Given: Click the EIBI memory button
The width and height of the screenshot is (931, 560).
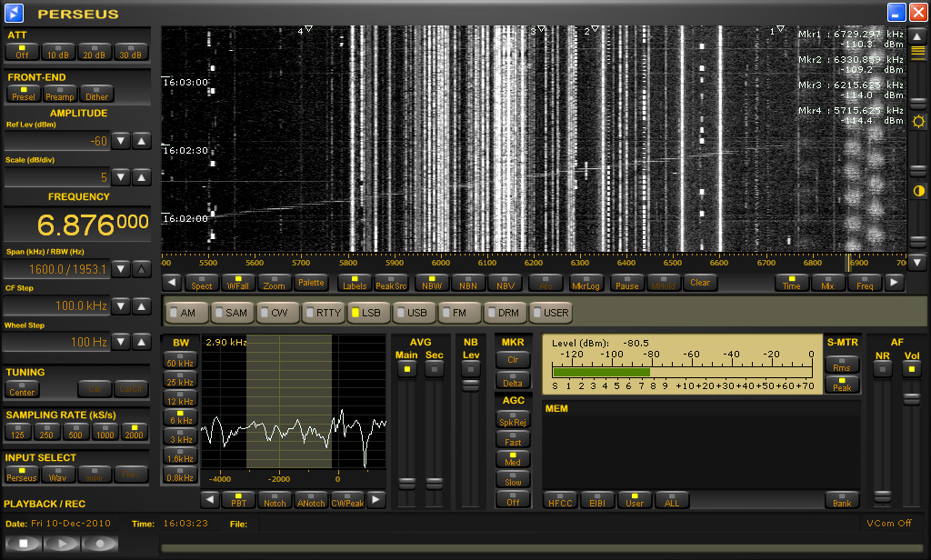Looking at the screenshot, I should [597, 500].
